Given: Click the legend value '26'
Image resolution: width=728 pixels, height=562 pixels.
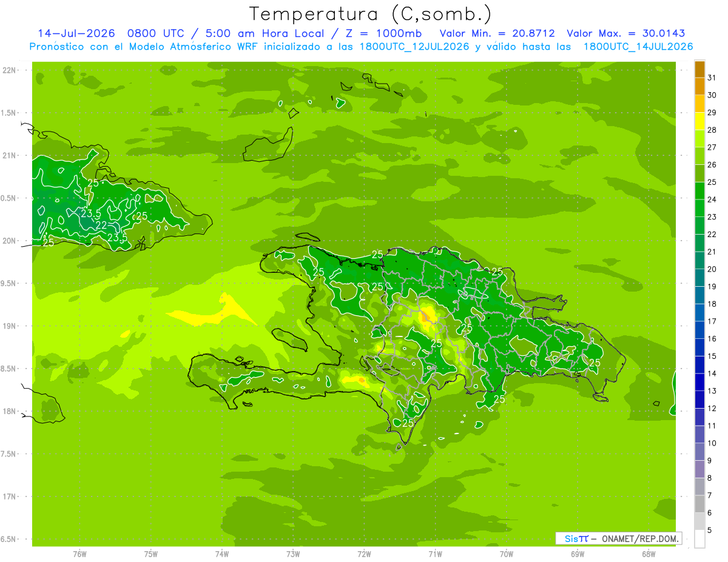Looking at the screenshot, I should tap(712, 165).
